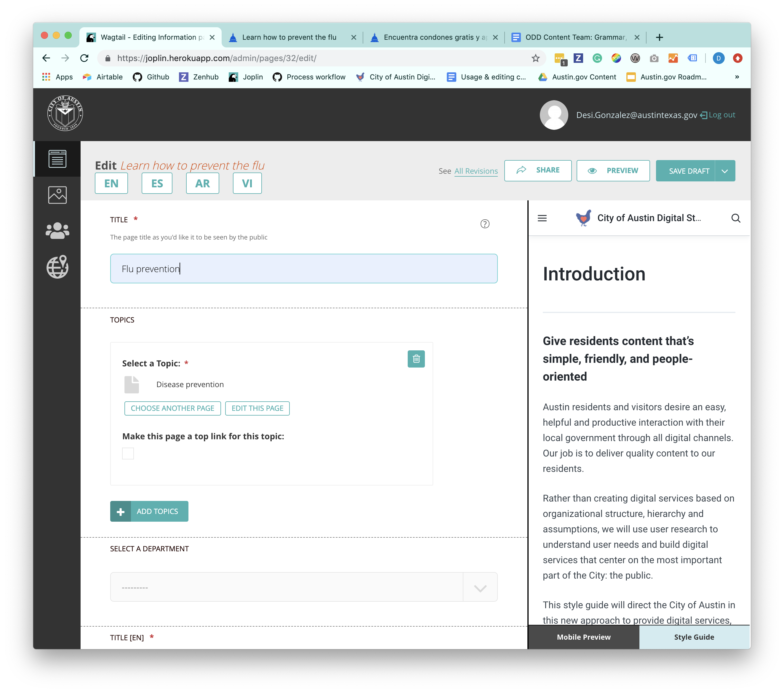Toggle the bookmark star in the address bar
This screenshot has width=784, height=693.
click(535, 58)
